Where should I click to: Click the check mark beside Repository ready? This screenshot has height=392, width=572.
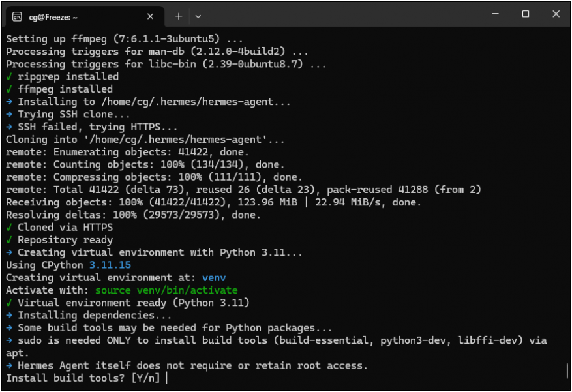pos(9,240)
